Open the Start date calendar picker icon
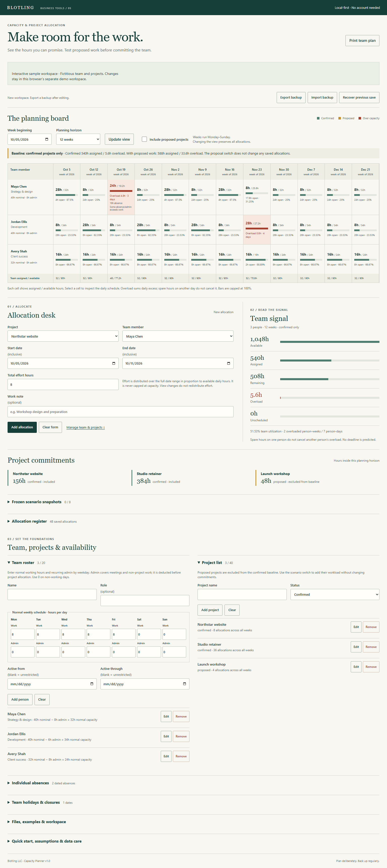The height and width of the screenshot is (868, 387). (114, 363)
